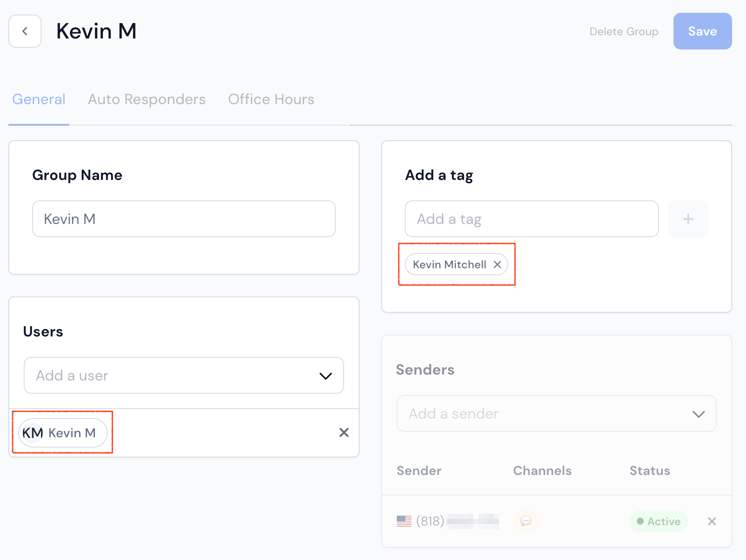This screenshot has height=560, width=746.
Task: Go back using the chevron button
Action: (x=25, y=31)
